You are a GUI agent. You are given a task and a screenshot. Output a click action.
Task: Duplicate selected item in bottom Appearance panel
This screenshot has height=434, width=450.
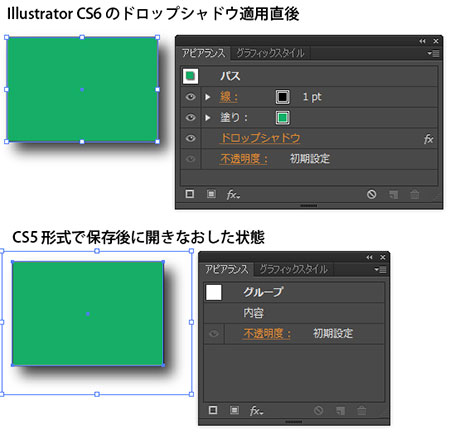[340, 411]
